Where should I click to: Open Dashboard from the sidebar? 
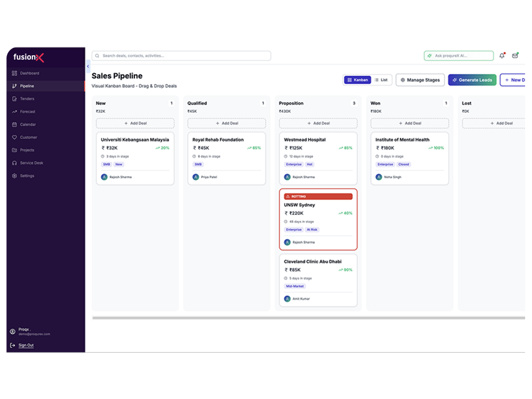pos(45,73)
